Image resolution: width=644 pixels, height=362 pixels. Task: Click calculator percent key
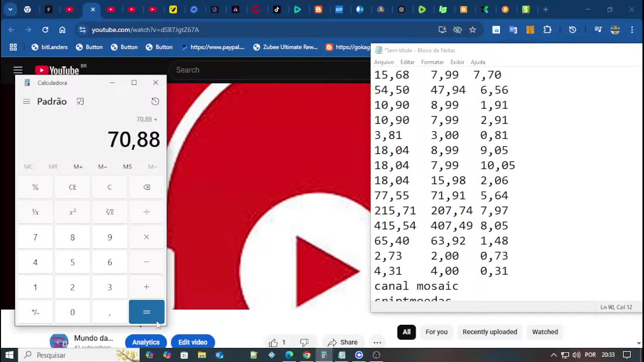pyautogui.click(x=35, y=187)
